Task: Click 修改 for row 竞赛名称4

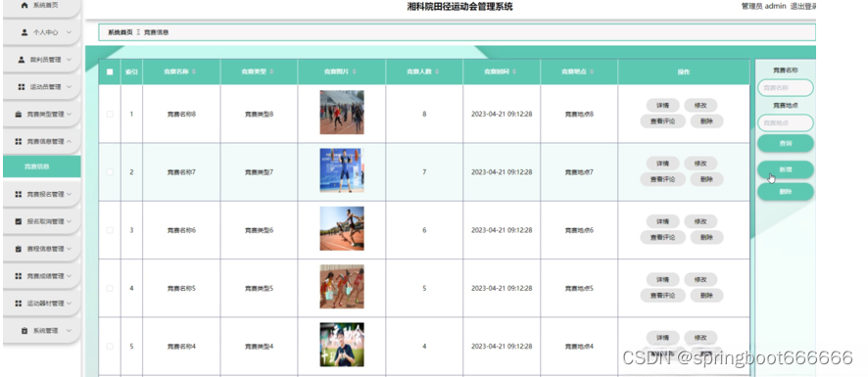Action: click(700, 338)
